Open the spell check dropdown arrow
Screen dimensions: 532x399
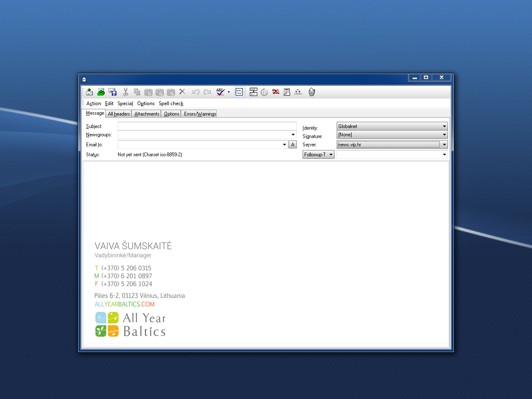229,92
